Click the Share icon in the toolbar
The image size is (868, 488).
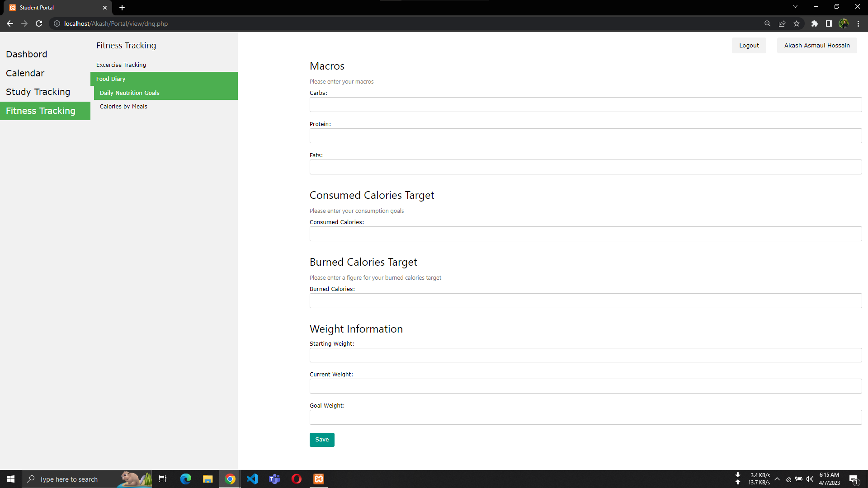(782, 23)
